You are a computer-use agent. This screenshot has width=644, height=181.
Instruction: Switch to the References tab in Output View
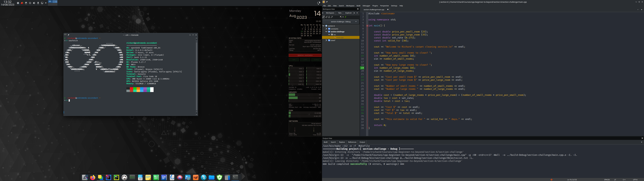click(352, 142)
